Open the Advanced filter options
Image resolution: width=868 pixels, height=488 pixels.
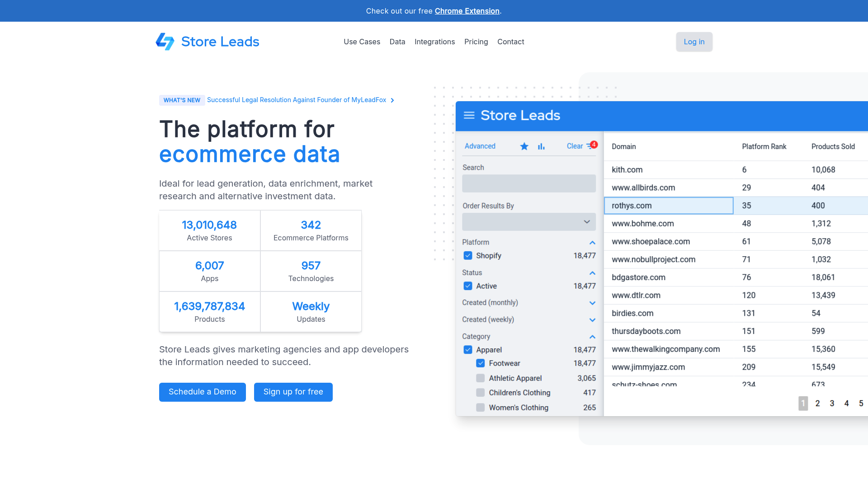point(480,146)
